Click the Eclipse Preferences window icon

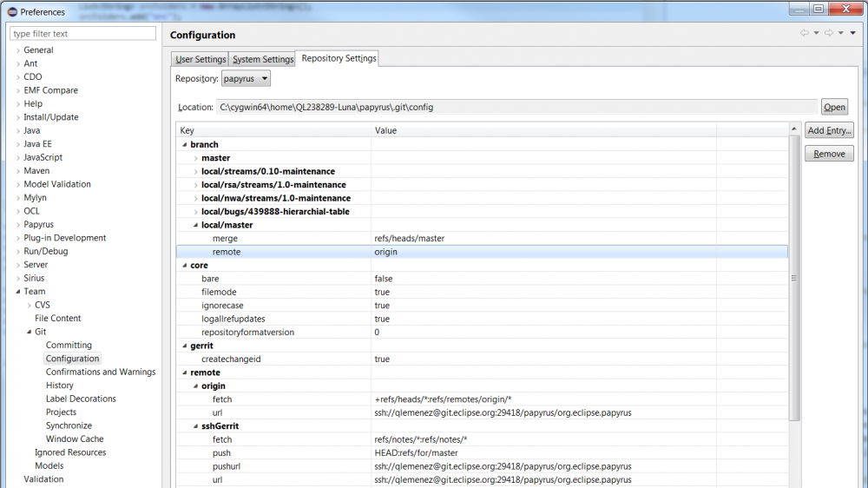[12, 11]
